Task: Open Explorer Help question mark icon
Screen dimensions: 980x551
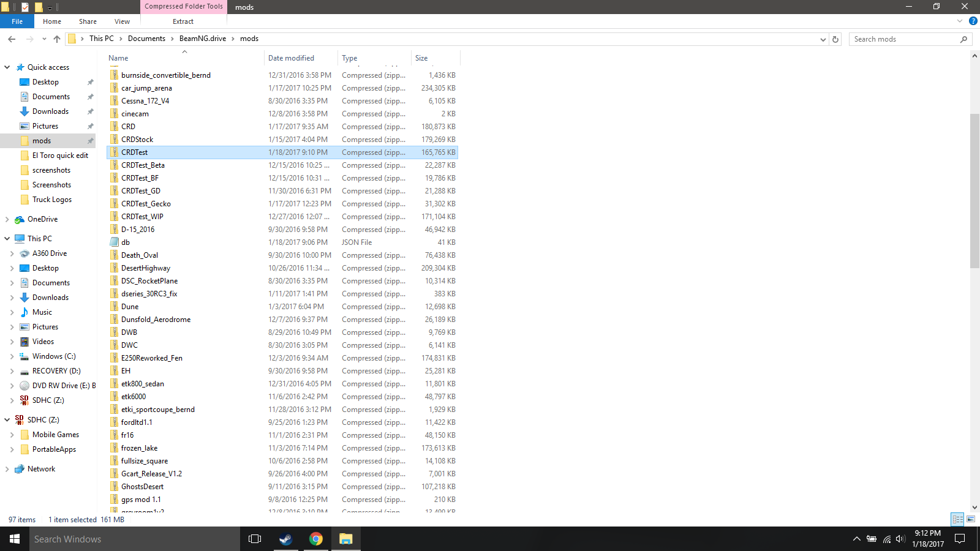Action: coord(973,21)
